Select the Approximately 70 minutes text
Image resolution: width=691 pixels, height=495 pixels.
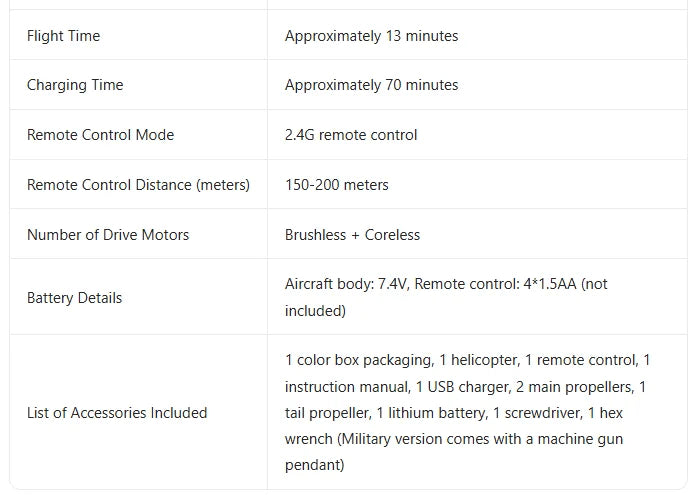pyautogui.click(x=372, y=85)
